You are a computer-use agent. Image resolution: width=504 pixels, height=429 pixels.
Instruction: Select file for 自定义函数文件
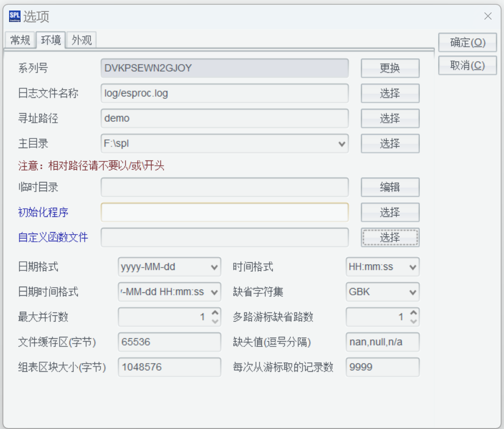[x=390, y=237]
